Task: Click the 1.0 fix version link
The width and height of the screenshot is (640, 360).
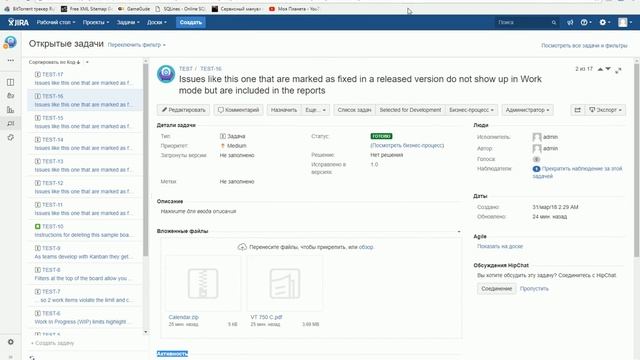Action: (x=374, y=164)
